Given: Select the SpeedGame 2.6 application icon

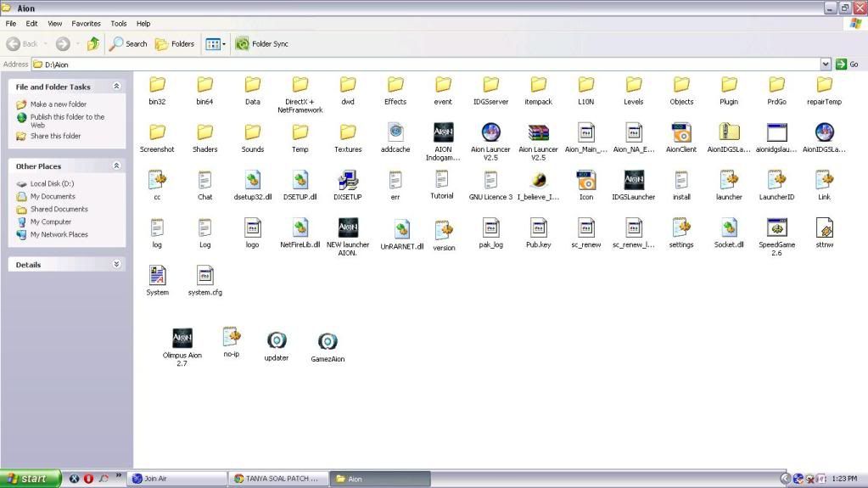Looking at the screenshot, I should pos(776,228).
